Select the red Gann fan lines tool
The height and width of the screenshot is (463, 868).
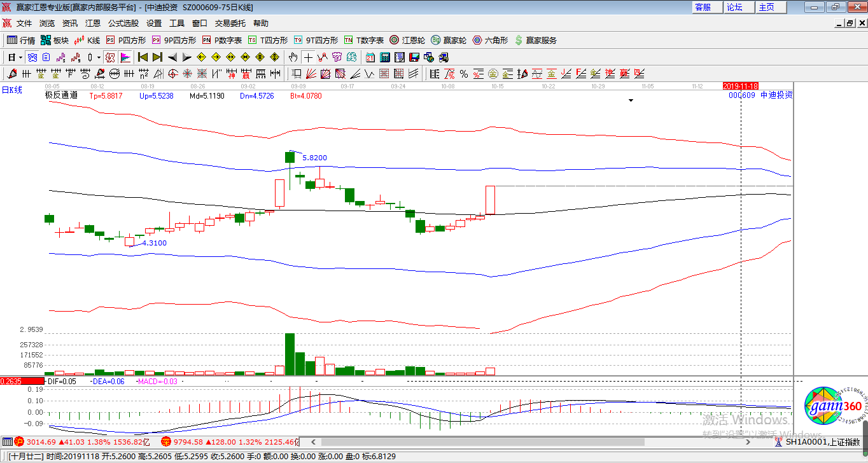pyautogui.click(x=311, y=74)
